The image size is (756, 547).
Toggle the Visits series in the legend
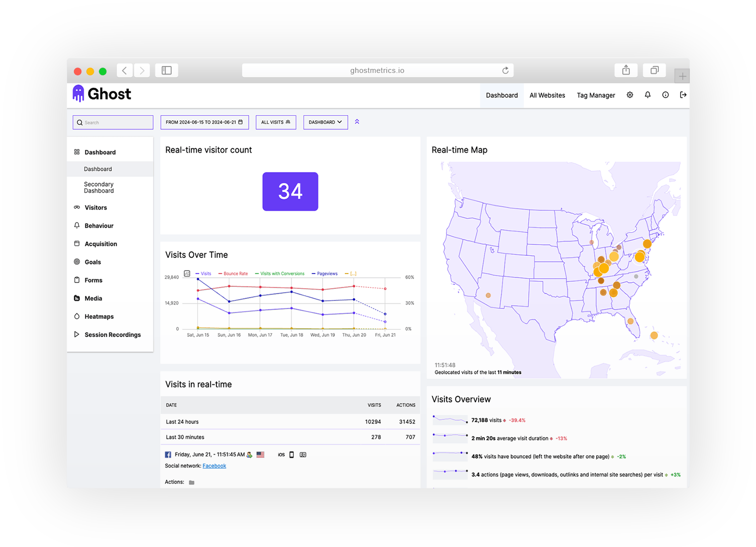click(203, 273)
